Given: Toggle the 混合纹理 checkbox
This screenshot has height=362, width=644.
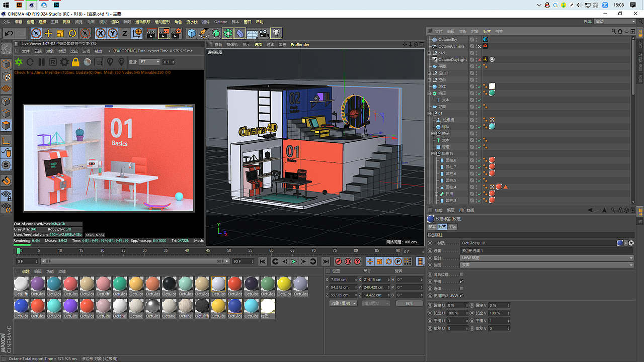Looking at the screenshot, I should tap(461, 274).
